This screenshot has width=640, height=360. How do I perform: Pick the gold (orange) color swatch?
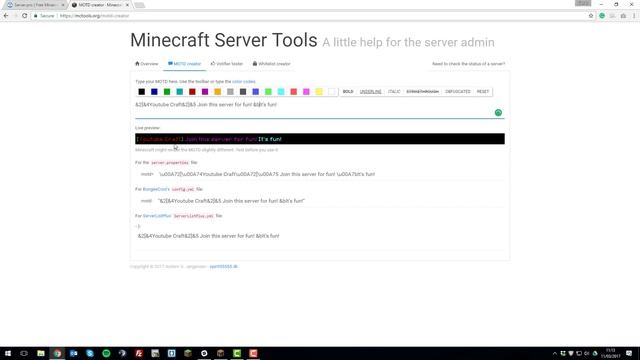[218, 92]
